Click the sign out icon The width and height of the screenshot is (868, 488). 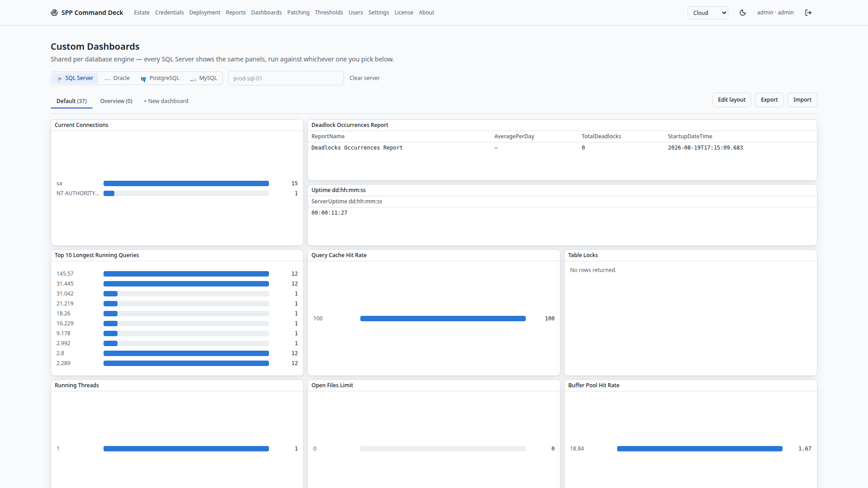pos(808,13)
